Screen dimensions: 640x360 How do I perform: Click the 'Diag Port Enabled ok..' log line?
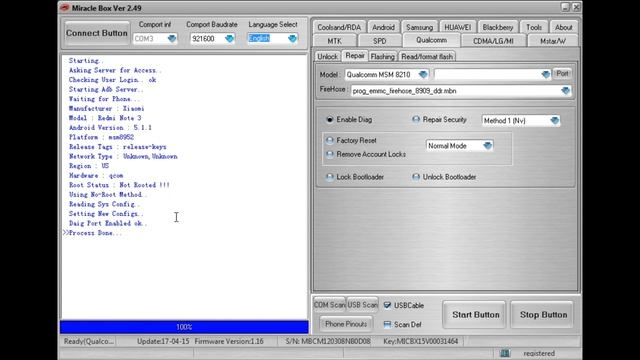108,223
